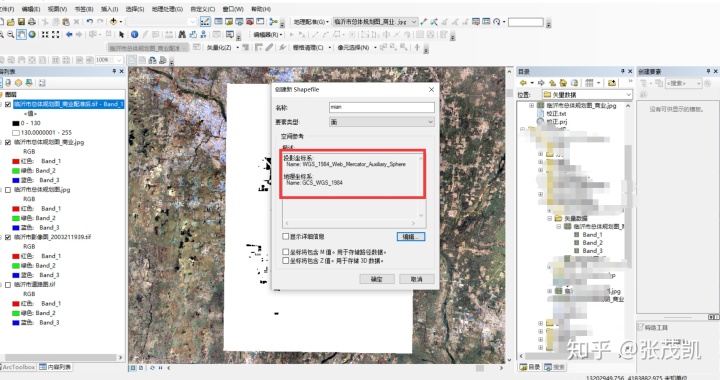The image size is (720, 380).
Task: Open the georeferencing layer dropdown ending in .jpg
Action: pyautogui.click(x=375, y=22)
